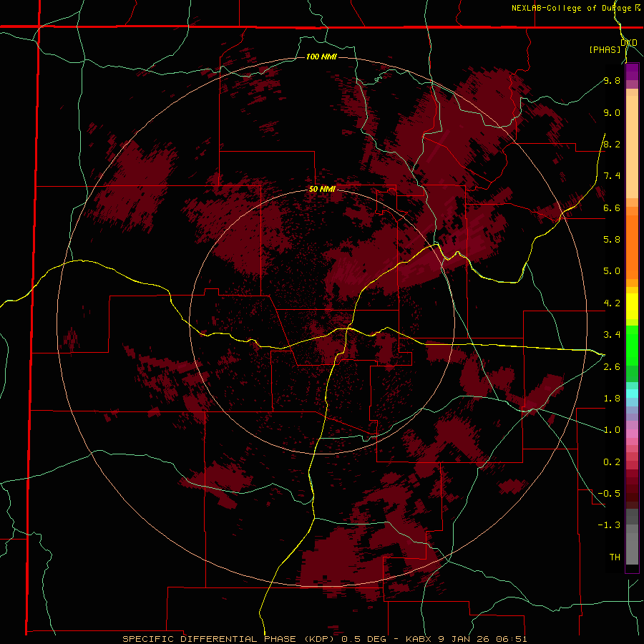Click the 5.0 color scale value
This screenshot has width=644, height=644.
(x=612, y=271)
